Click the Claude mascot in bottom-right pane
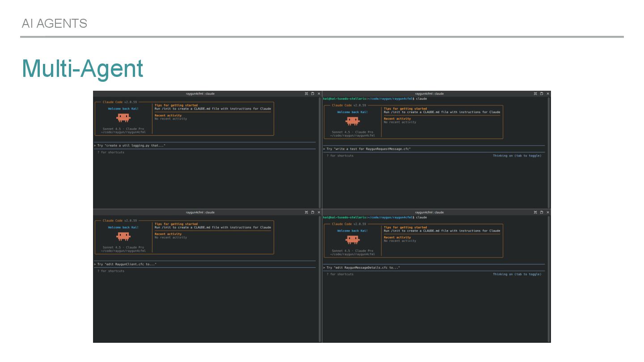Viewport: 644px width, 362px height. tap(352, 240)
